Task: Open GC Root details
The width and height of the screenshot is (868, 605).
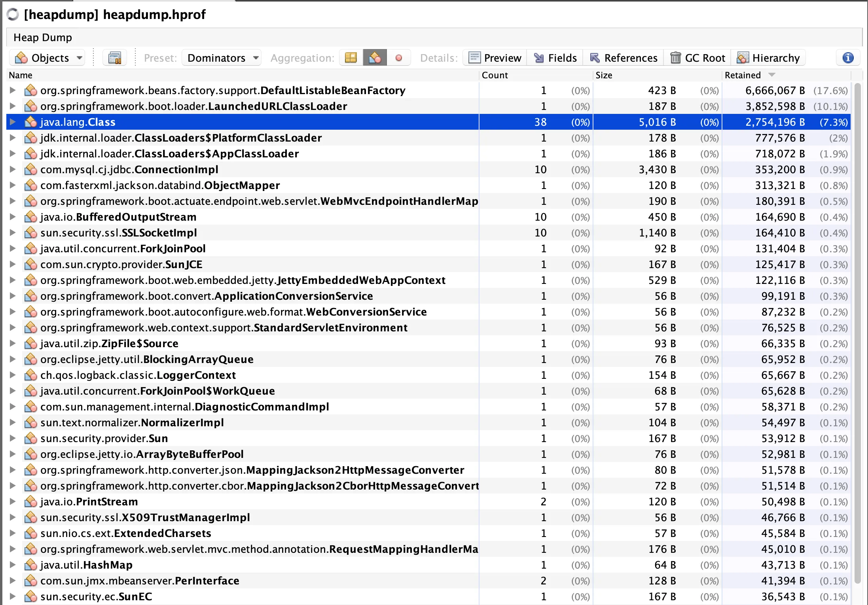Action: (x=698, y=58)
